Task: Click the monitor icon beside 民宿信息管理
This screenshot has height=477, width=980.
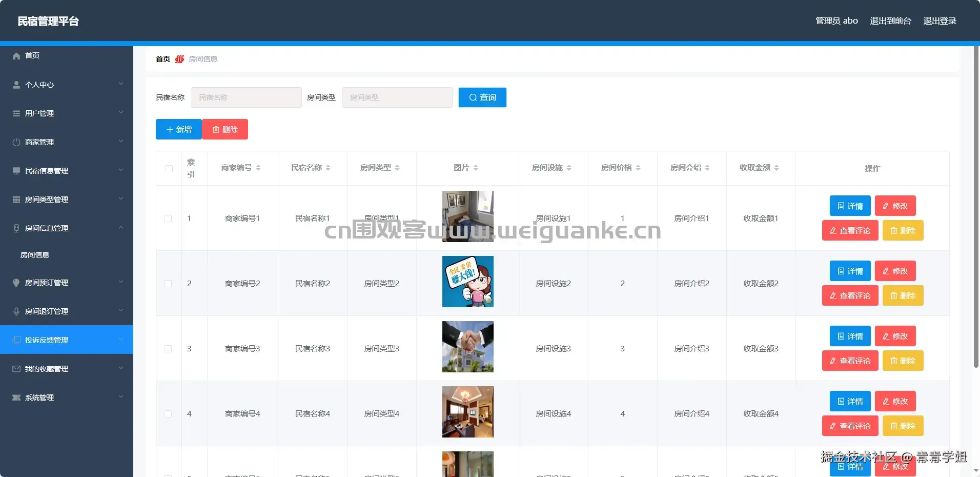Action: [16, 171]
